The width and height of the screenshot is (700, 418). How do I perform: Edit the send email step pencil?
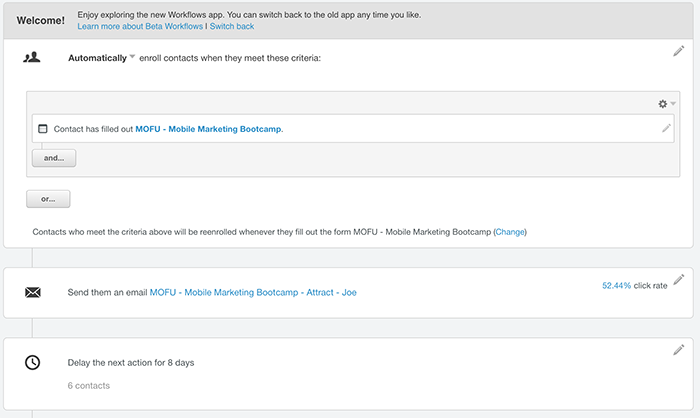pos(679,280)
